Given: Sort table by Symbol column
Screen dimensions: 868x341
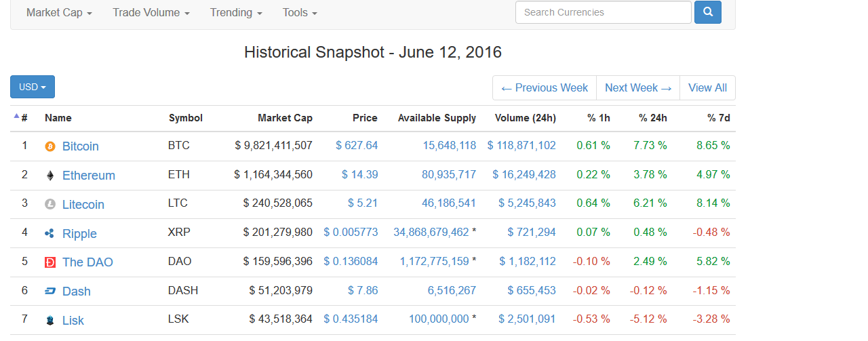Looking at the screenshot, I should 186,118.
